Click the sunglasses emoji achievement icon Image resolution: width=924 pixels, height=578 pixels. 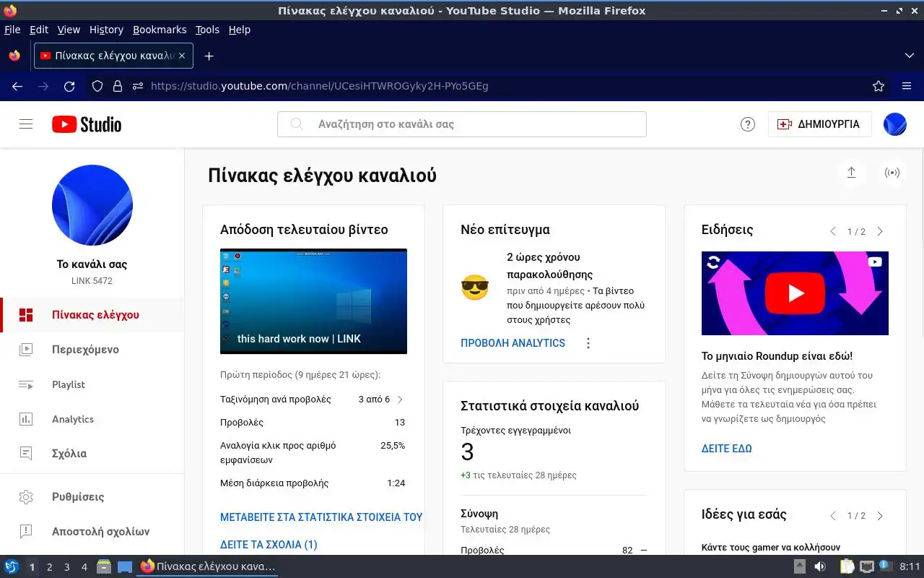pyautogui.click(x=475, y=288)
